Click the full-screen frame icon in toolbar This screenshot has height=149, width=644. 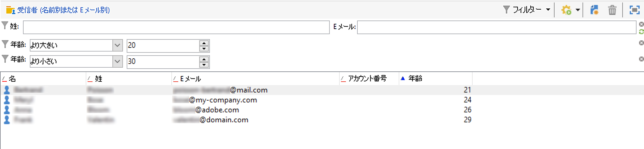[634, 10]
